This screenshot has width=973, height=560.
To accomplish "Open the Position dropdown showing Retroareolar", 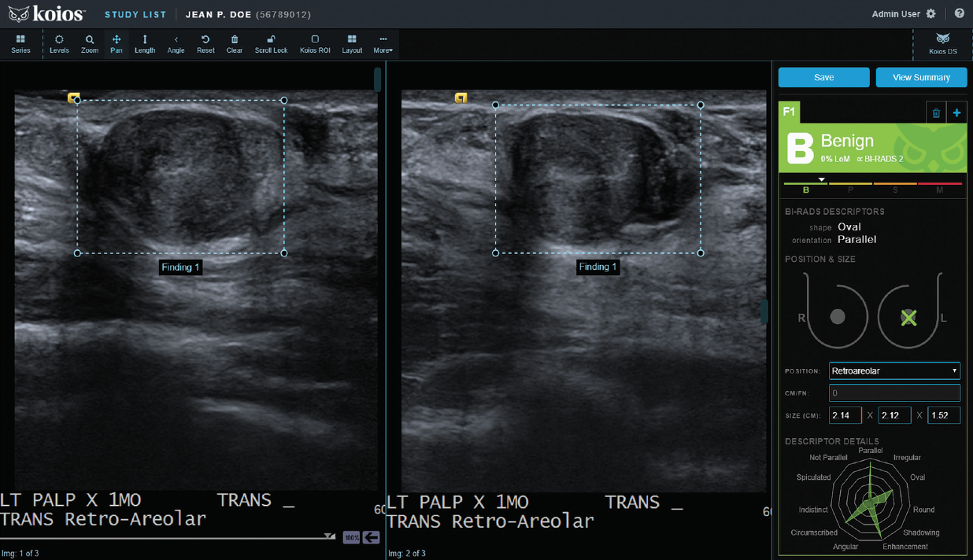I will [x=894, y=370].
